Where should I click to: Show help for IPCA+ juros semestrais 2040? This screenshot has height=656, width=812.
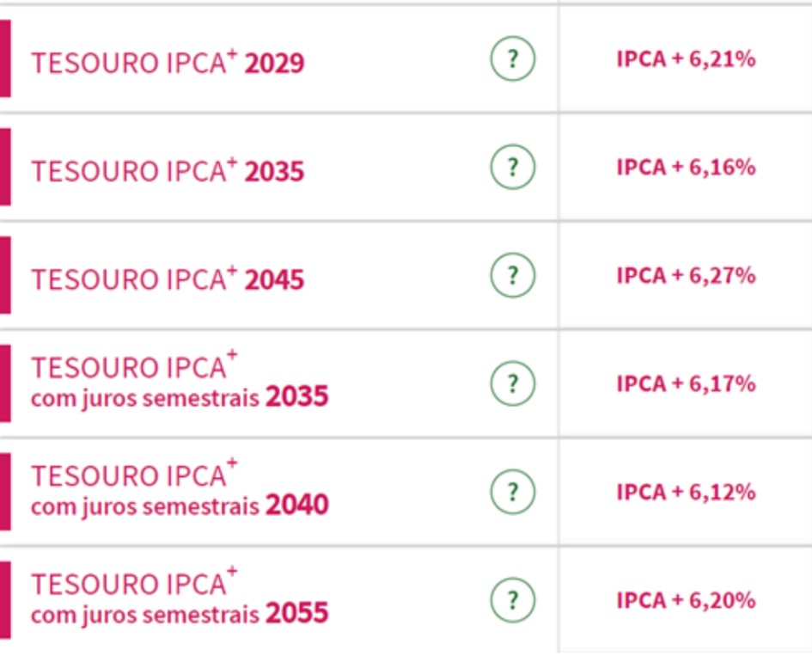513,492
